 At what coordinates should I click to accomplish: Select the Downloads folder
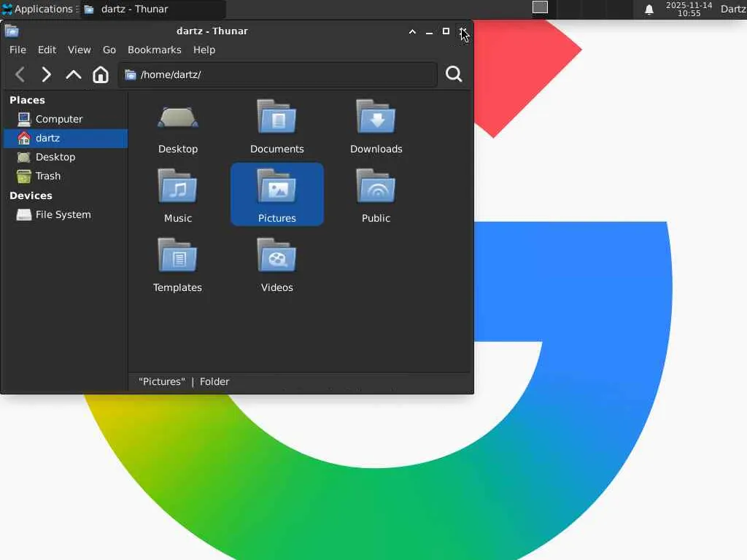click(376, 127)
